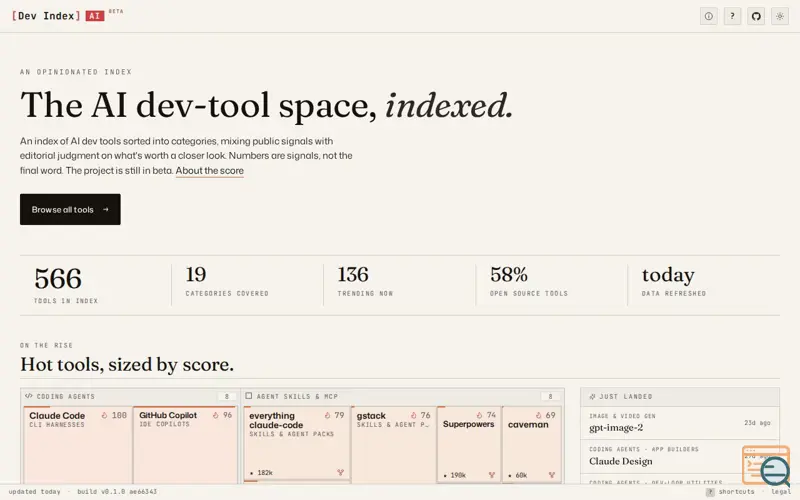
Task: Click the 566 tools in index stat
Action: click(x=66, y=285)
